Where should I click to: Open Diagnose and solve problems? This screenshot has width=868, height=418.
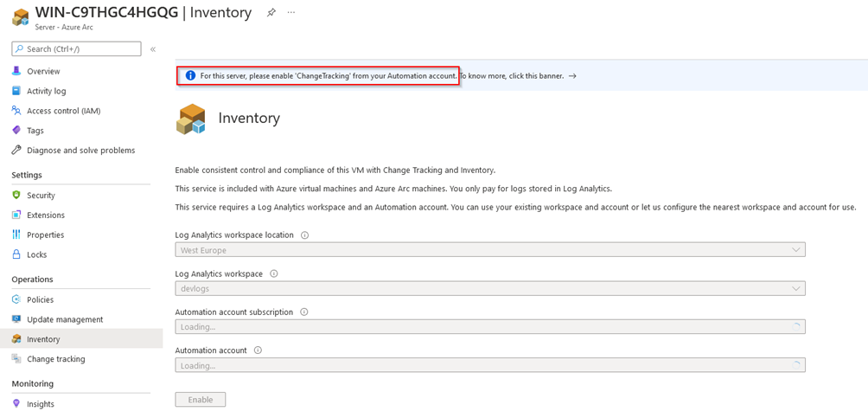tap(81, 151)
